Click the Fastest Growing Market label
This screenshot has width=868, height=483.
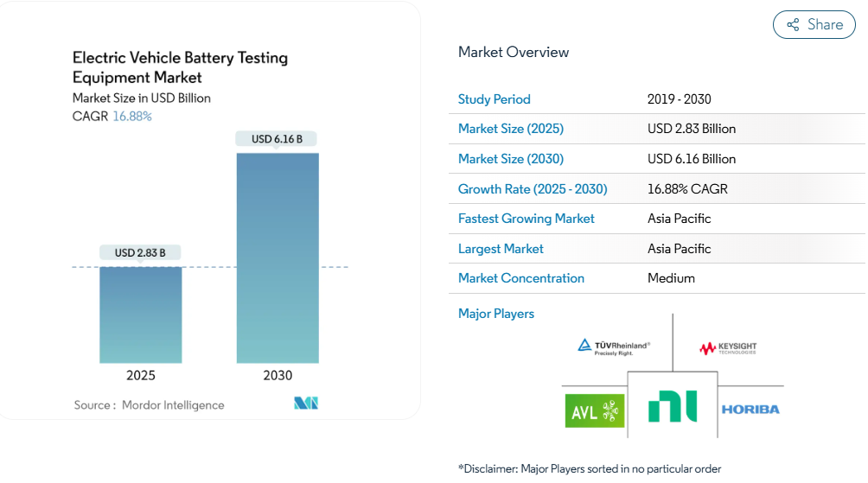pyautogui.click(x=527, y=219)
